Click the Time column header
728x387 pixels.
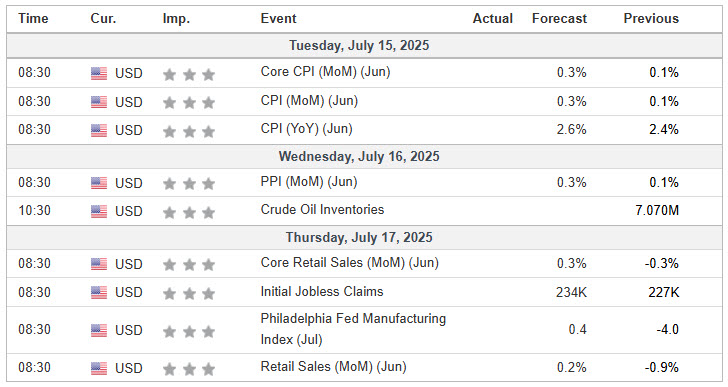33,19
